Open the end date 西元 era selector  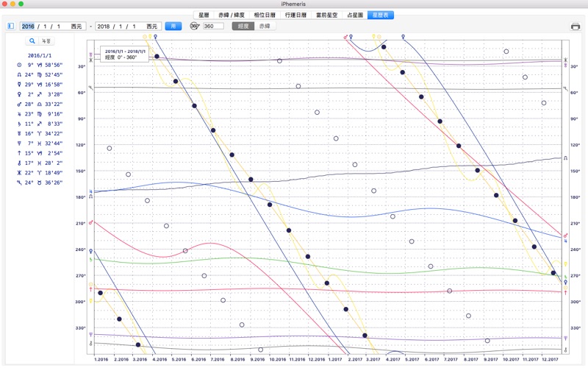pyautogui.click(x=152, y=26)
